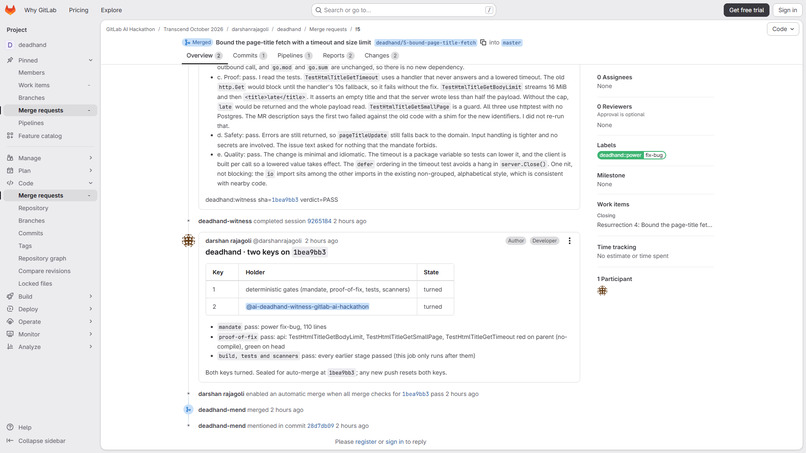
Task: Open the deadhand/5-bound-page-title-fetch branch link
Action: 426,43
